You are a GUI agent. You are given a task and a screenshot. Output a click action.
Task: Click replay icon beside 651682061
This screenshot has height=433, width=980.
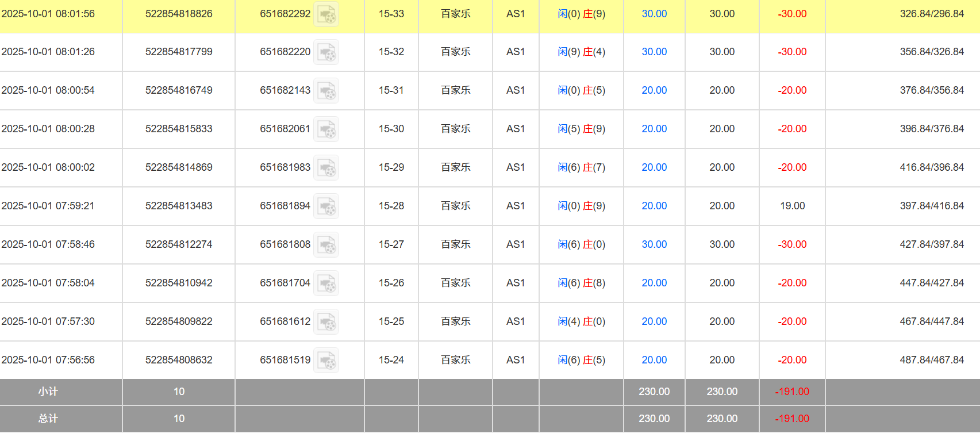(x=326, y=129)
